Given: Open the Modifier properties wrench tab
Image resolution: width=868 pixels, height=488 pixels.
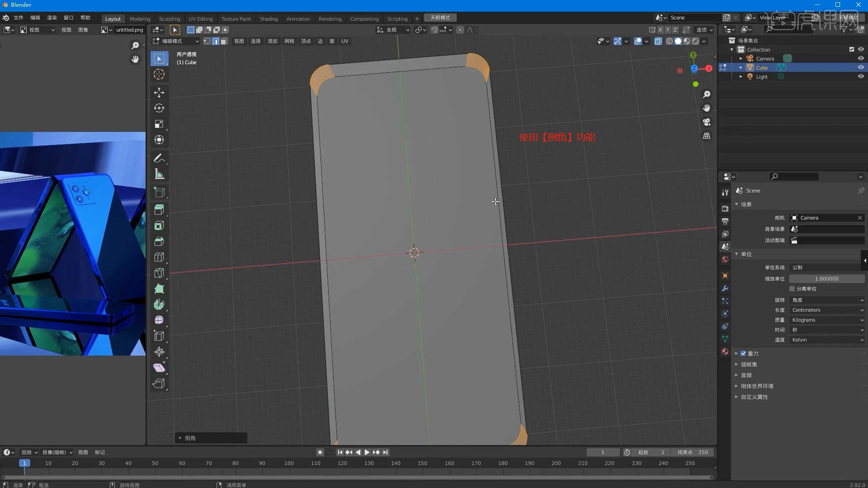Looking at the screenshot, I should tap(725, 288).
